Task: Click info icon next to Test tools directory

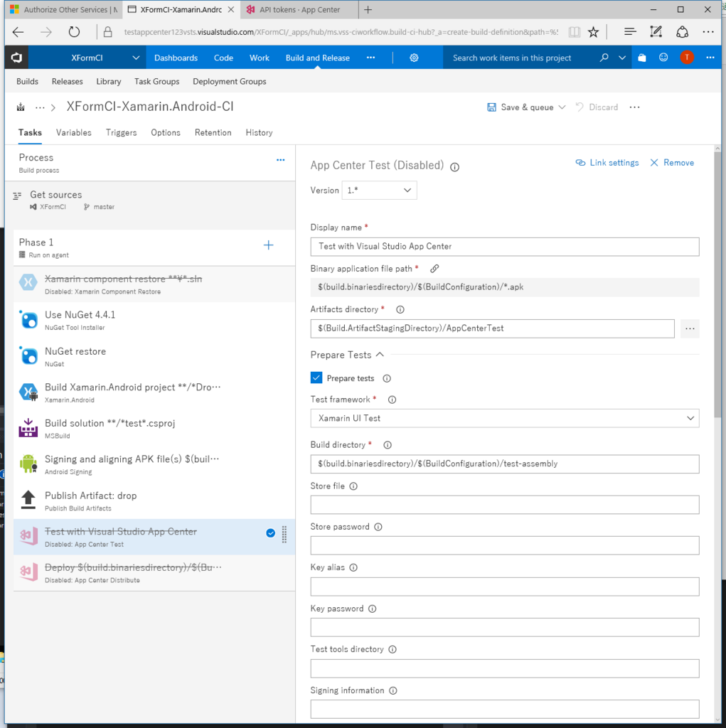Action: [x=393, y=650]
